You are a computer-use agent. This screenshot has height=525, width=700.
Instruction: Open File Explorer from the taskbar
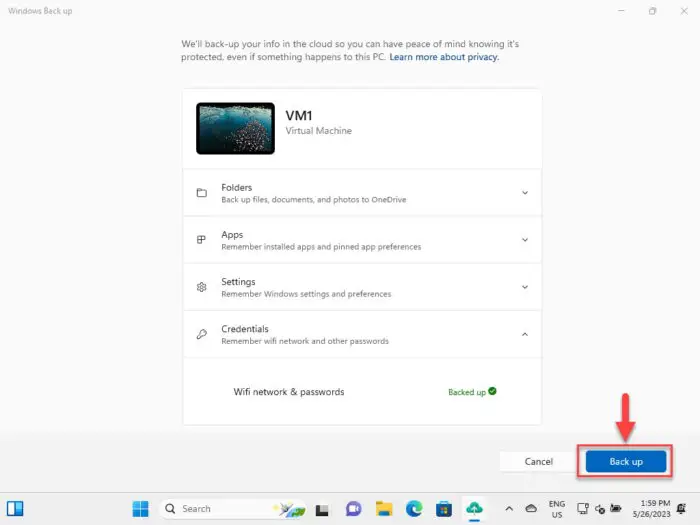click(x=384, y=508)
